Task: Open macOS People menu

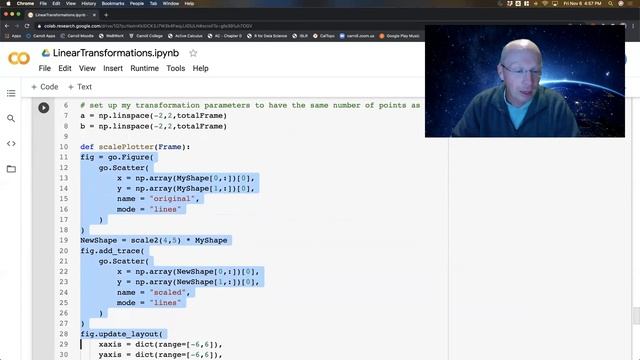Action: pos(137,3)
